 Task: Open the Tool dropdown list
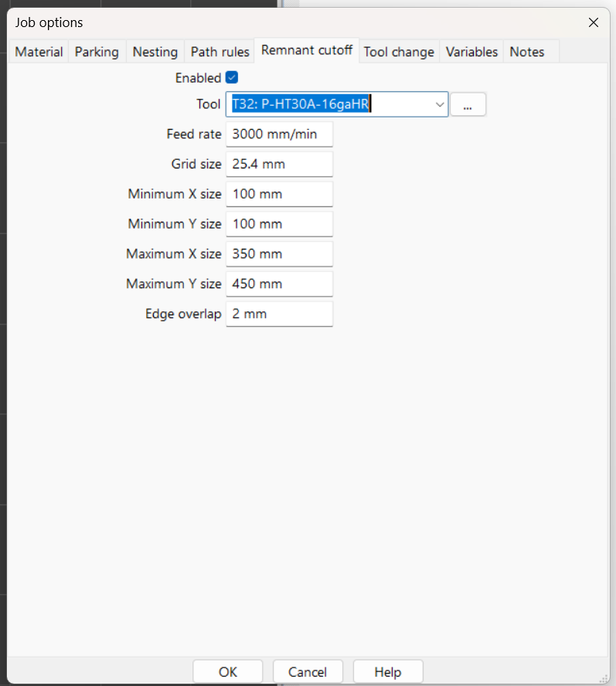[x=439, y=104]
